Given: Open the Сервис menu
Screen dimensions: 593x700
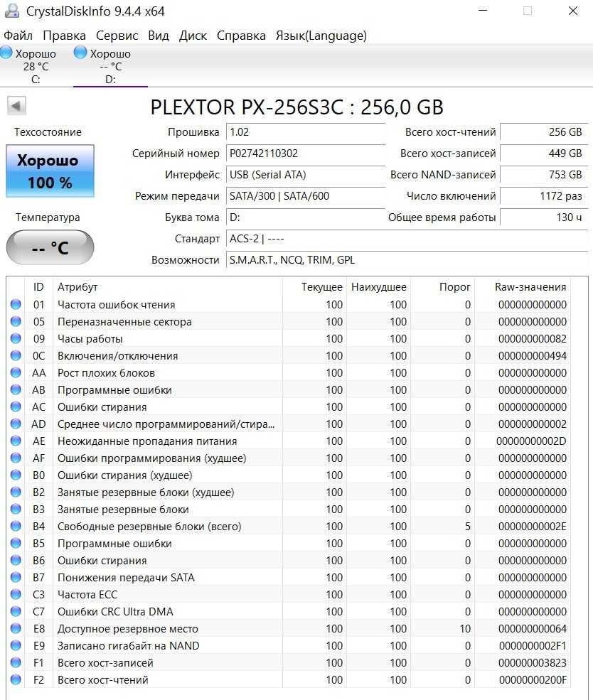Looking at the screenshot, I should click(x=117, y=36).
